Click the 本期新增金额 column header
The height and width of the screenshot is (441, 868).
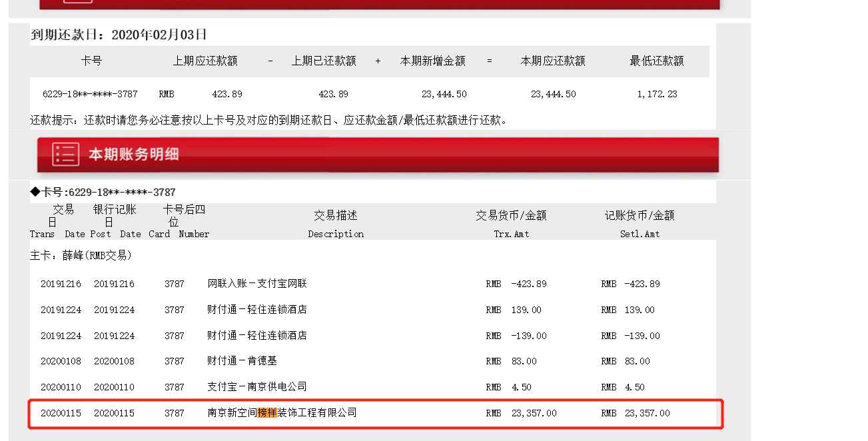432,61
